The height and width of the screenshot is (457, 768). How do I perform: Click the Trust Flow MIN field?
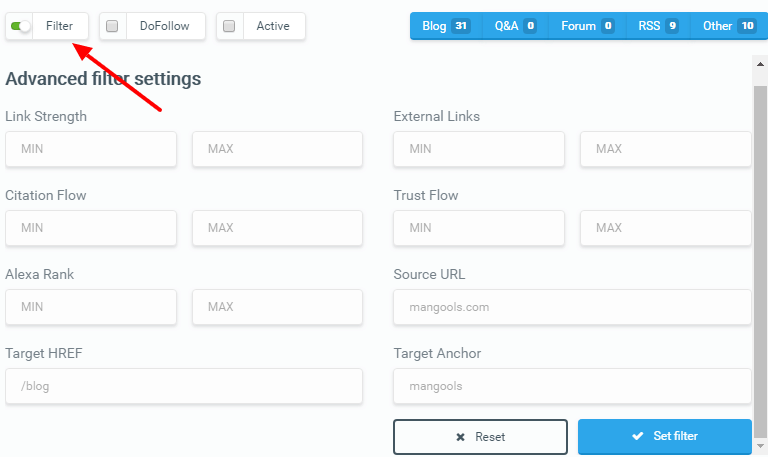(x=479, y=228)
